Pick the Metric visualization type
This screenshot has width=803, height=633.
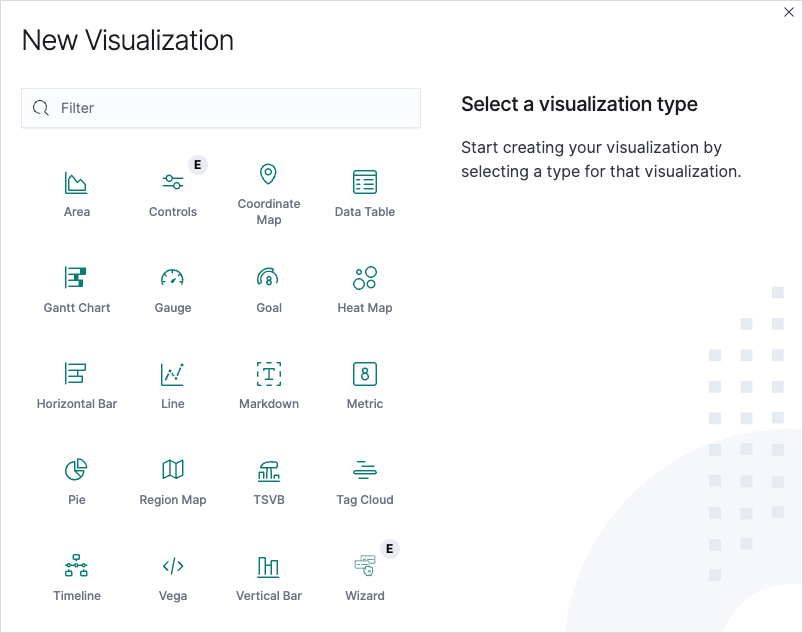(x=365, y=386)
